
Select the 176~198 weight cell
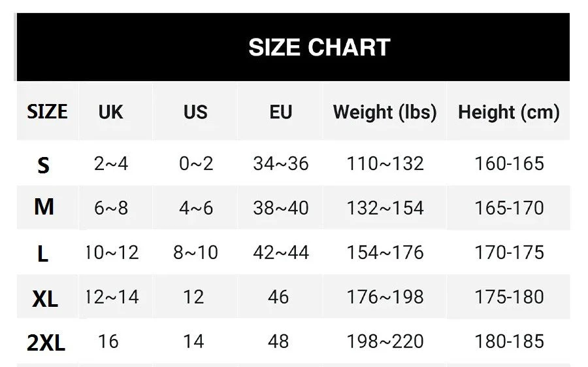pyautogui.click(x=385, y=297)
